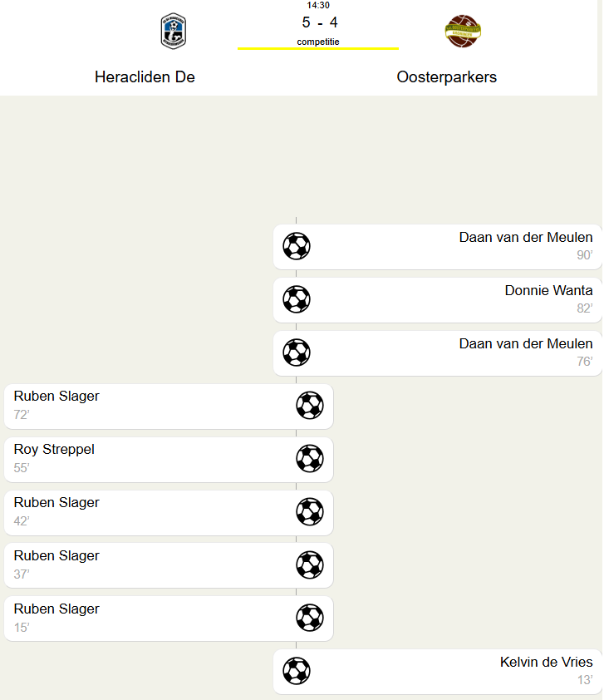Click the goal ball icon at 82'
This screenshot has height=700, width=604.
297,299
